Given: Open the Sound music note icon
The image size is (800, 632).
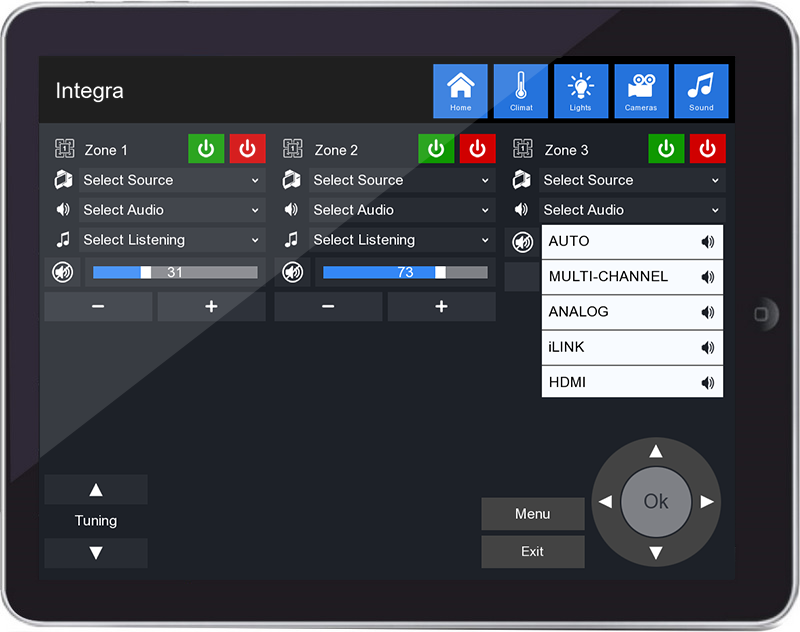Looking at the screenshot, I should pos(701,91).
